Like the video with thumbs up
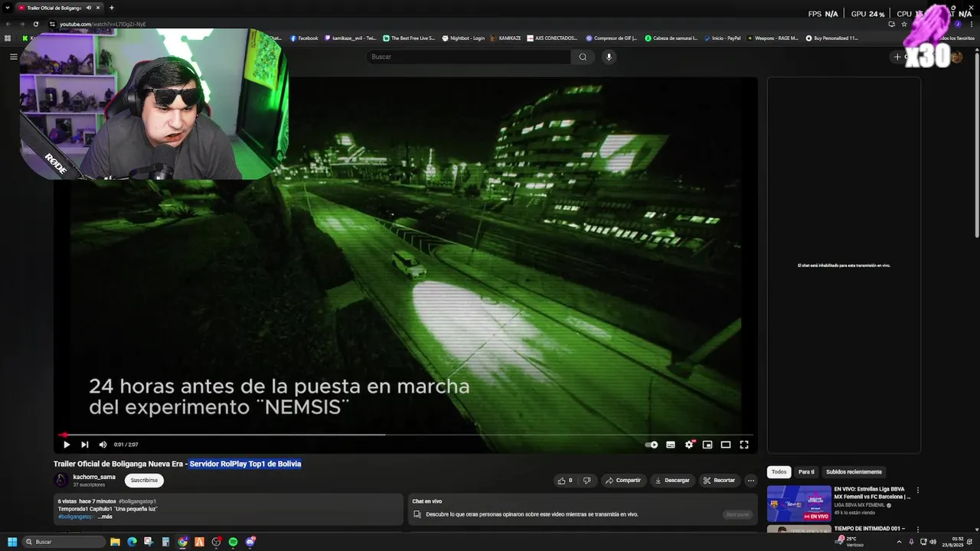 [x=565, y=481]
